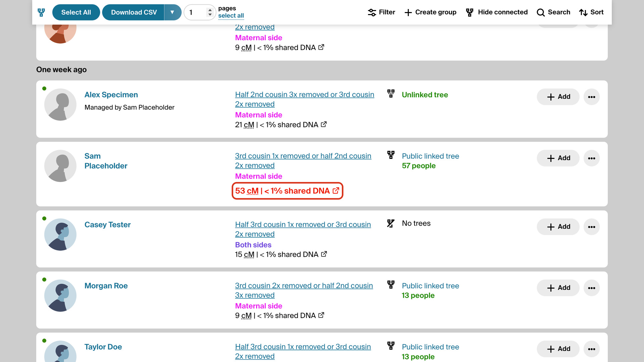This screenshot has width=644, height=362.
Task: Click Create group
Action: [431, 12]
